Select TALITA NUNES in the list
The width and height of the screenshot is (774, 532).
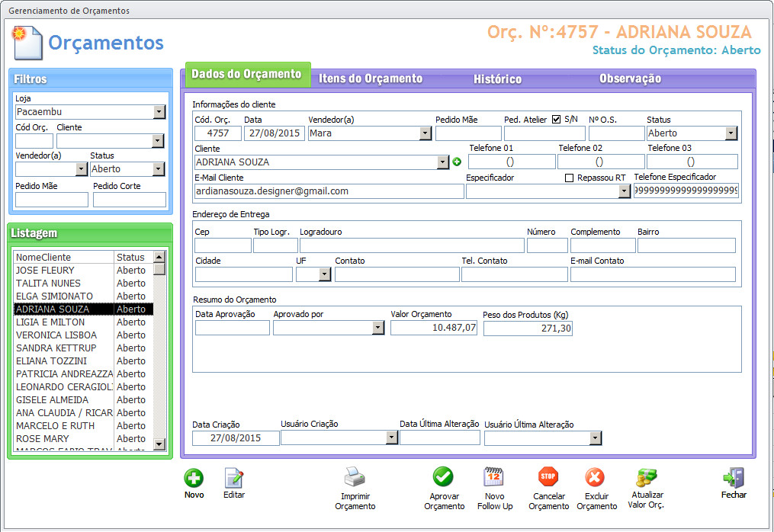pos(83,284)
